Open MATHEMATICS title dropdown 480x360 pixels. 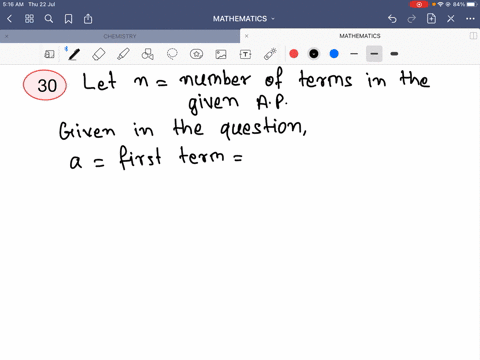[244, 19]
